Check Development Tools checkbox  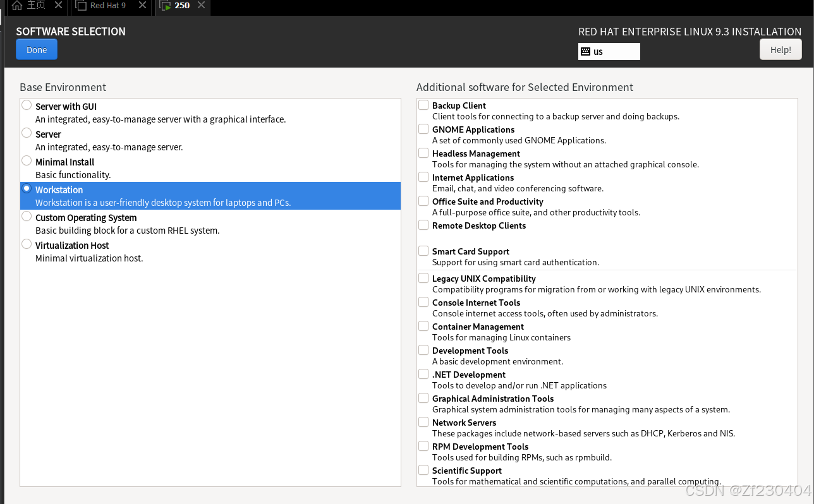(423, 350)
